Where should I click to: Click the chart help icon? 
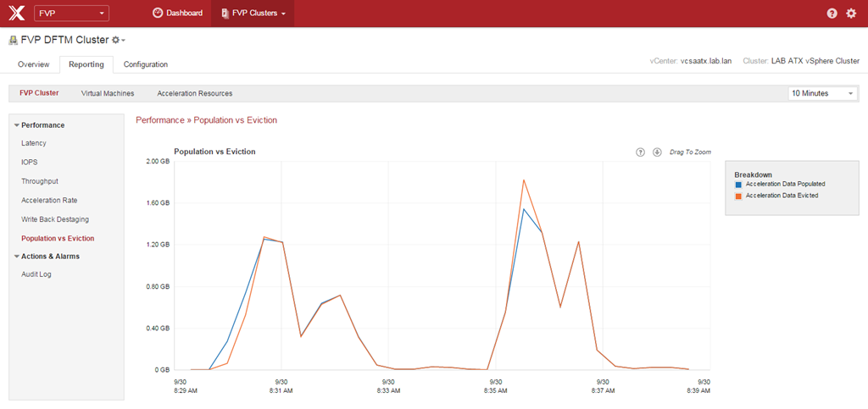point(640,152)
